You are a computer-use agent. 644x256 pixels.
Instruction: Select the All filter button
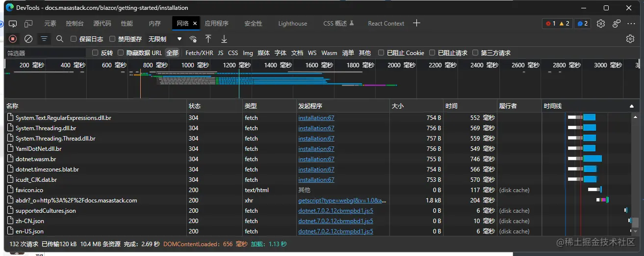172,53
